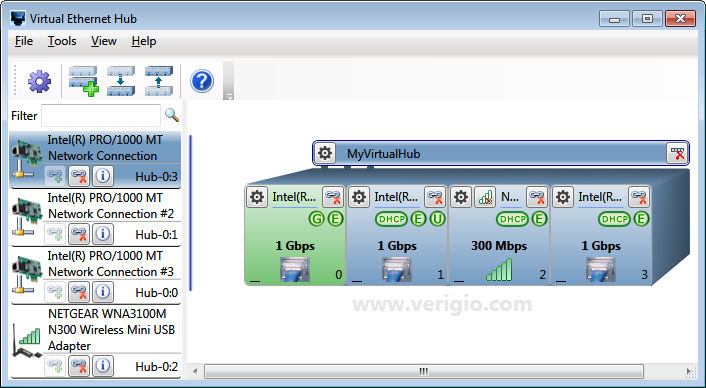Click attach link icon for Hub-0:1 adapter
Viewport: 706px width, 388px height.
click(55, 234)
